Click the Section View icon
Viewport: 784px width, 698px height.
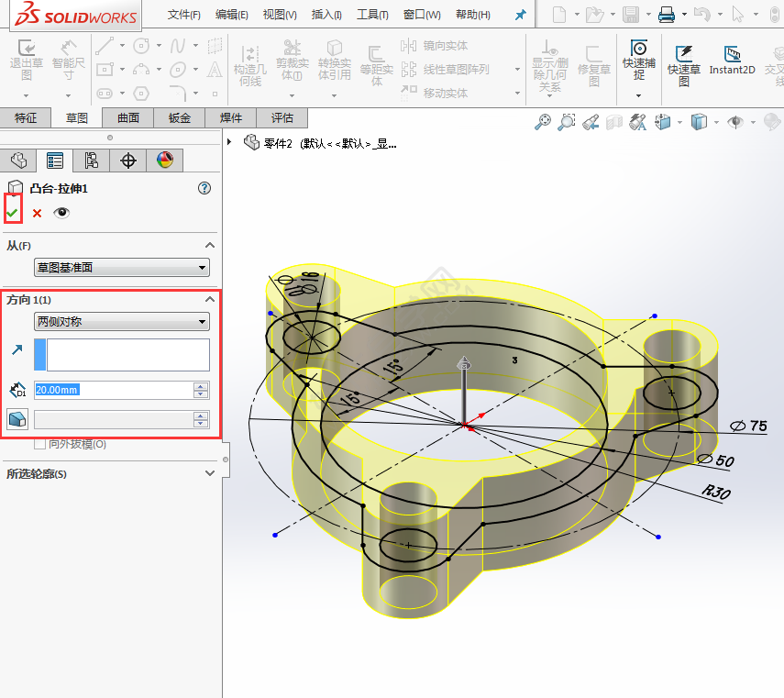[x=614, y=122]
